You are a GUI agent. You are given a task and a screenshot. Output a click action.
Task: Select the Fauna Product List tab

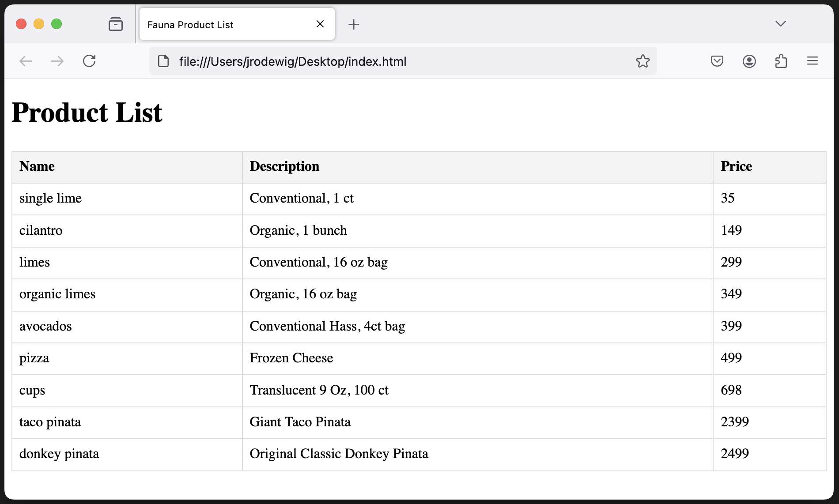pos(237,24)
